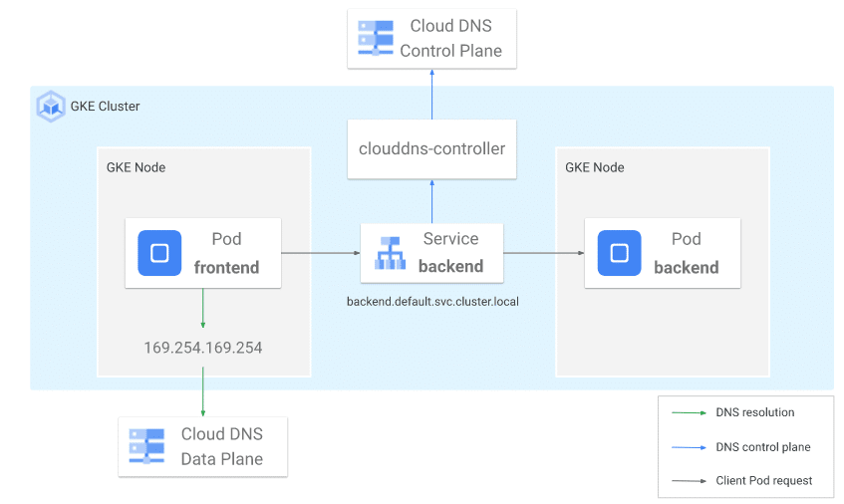Select the Cloud DNS Control Plane label
The image size is (844, 504).
click(451, 38)
